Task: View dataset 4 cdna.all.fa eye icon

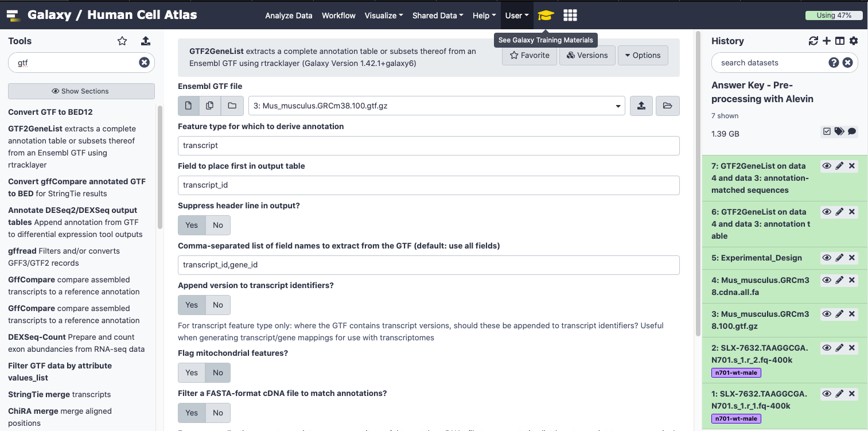Action: 827,280
